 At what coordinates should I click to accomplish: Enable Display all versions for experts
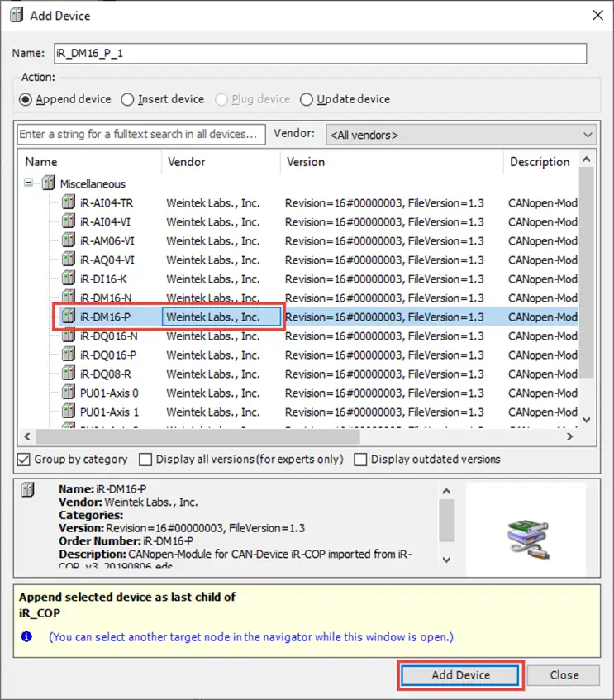(x=145, y=460)
